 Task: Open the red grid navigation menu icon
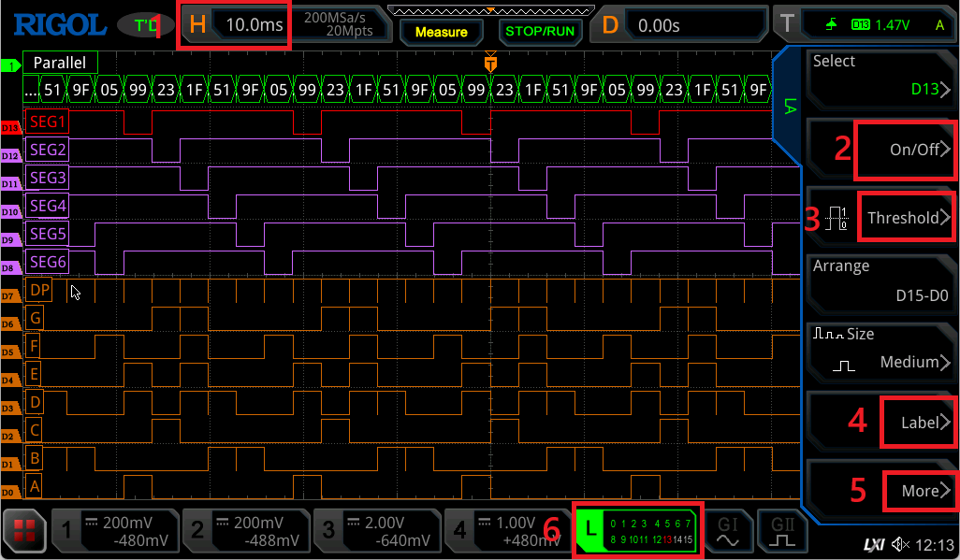pos(24,531)
